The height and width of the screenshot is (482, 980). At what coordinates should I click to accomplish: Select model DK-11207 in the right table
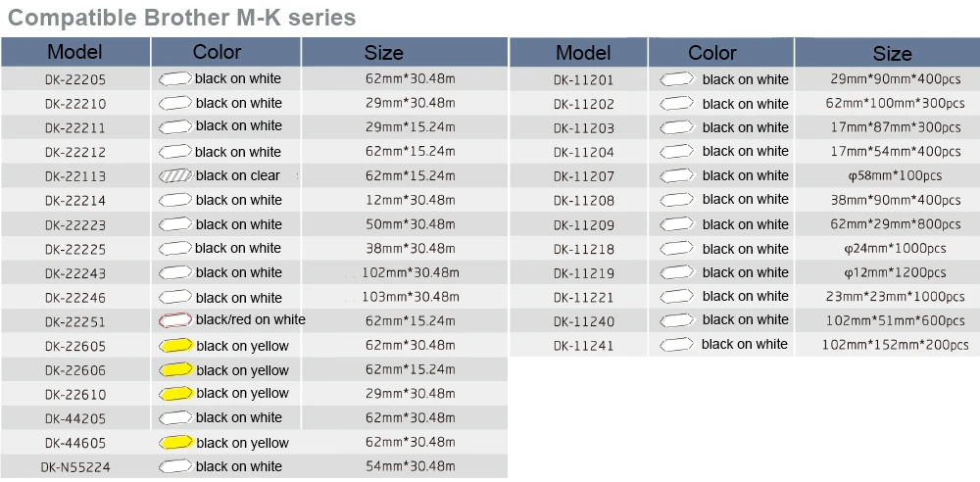(x=583, y=176)
